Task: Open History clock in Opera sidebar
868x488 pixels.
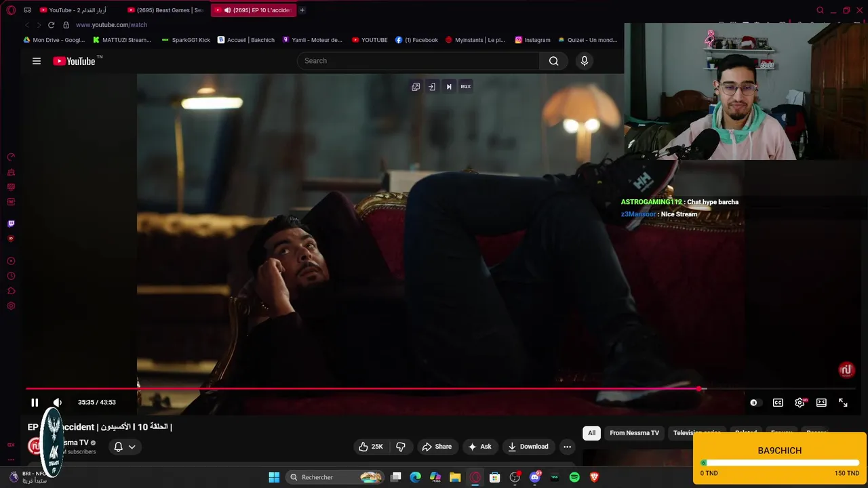Action: (x=11, y=276)
